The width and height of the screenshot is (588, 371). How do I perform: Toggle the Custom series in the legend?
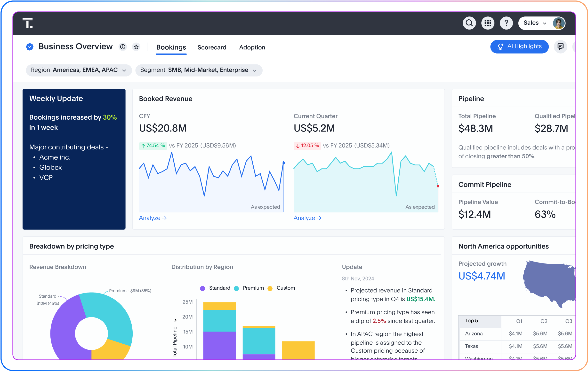(x=285, y=288)
